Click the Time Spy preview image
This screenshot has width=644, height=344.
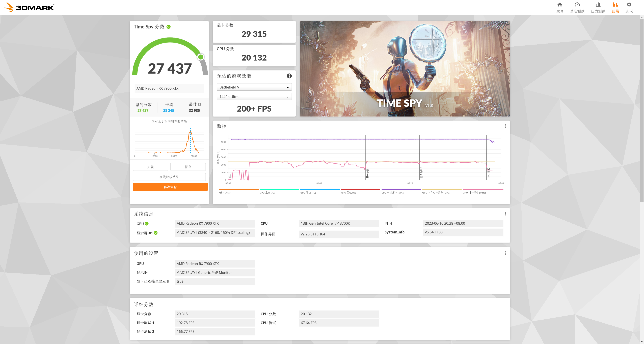405,69
